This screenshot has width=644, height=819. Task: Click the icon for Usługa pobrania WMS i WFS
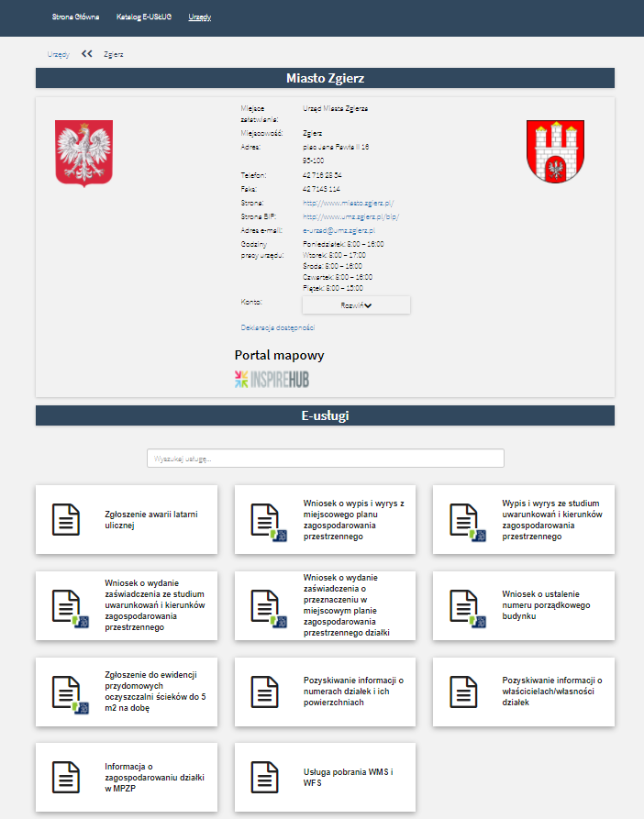click(264, 777)
